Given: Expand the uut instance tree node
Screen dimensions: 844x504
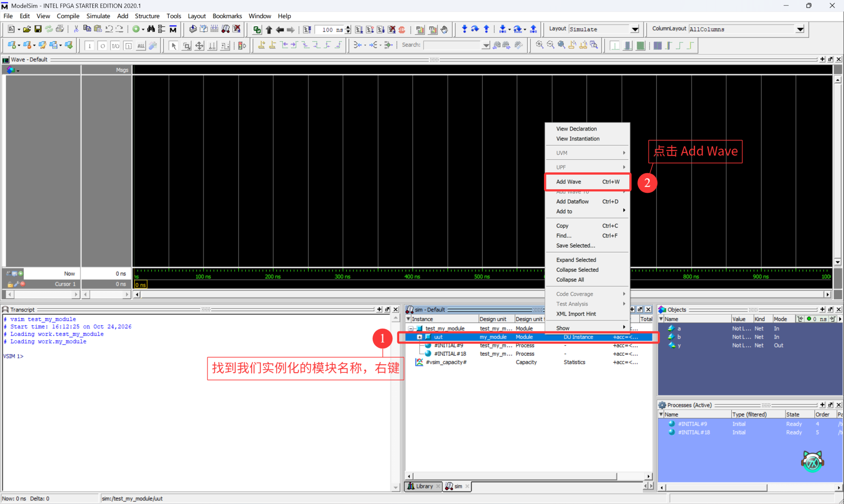Looking at the screenshot, I should 419,337.
